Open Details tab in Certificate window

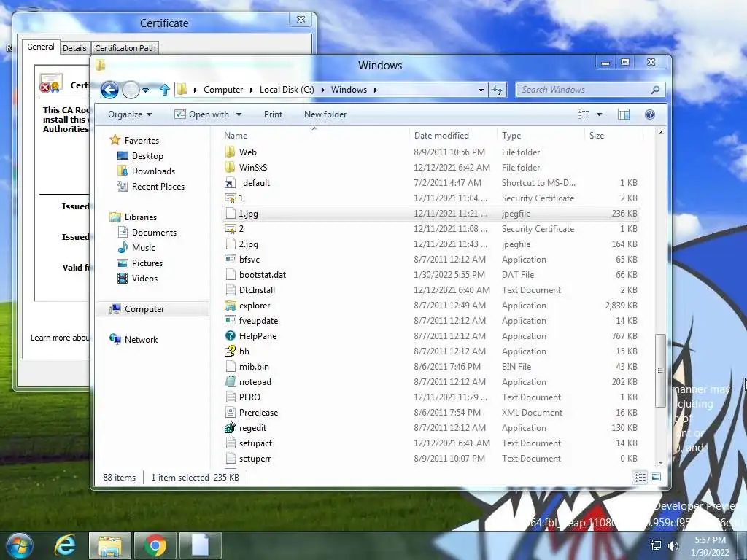click(75, 48)
